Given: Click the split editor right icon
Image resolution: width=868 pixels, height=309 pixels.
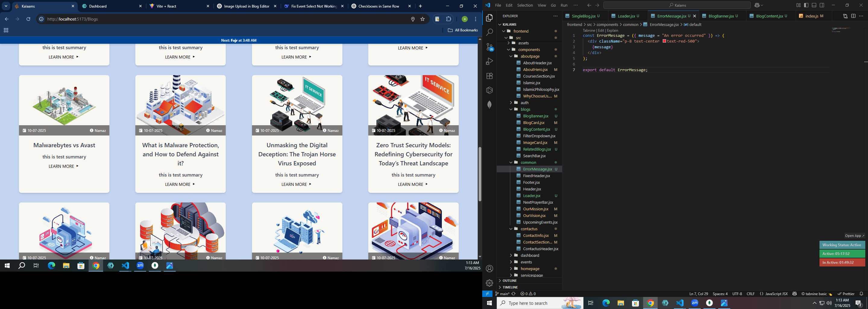Looking at the screenshot, I should pos(853,16).
